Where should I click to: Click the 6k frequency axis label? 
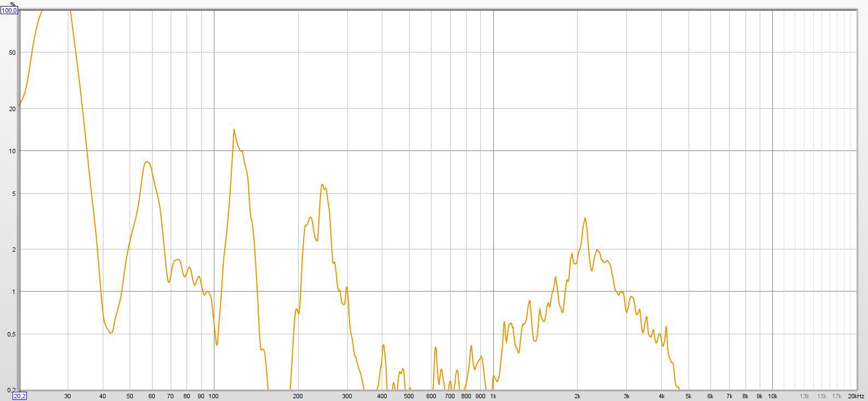click(710, 396)
